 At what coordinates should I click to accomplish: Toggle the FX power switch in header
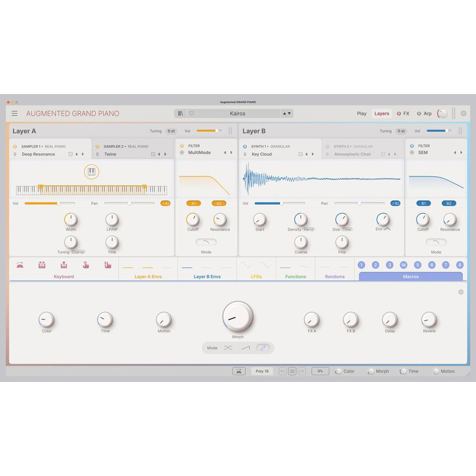click(399, 114)
